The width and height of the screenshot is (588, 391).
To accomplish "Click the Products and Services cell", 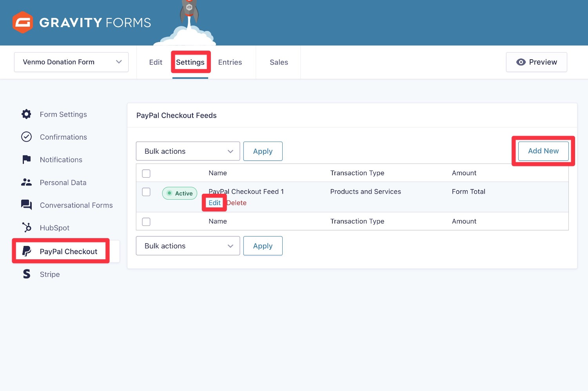I will click(x=365, y=191).
